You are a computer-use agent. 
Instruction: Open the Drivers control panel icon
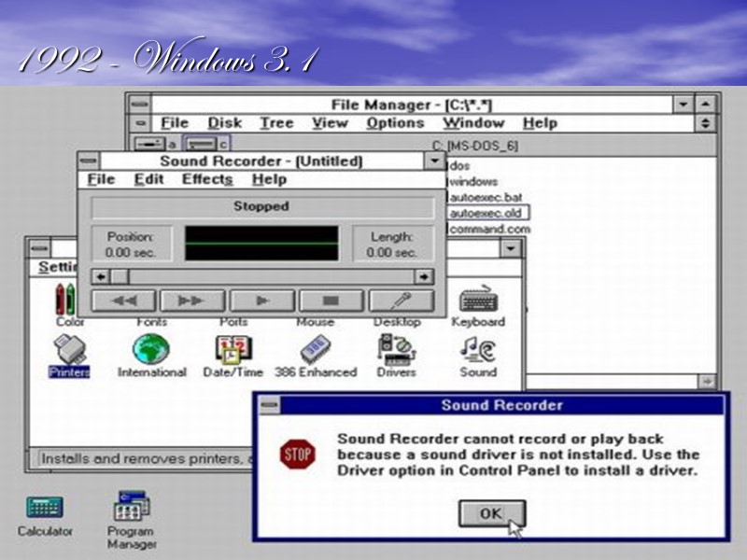pyautogui.click(x=397, y=356)
